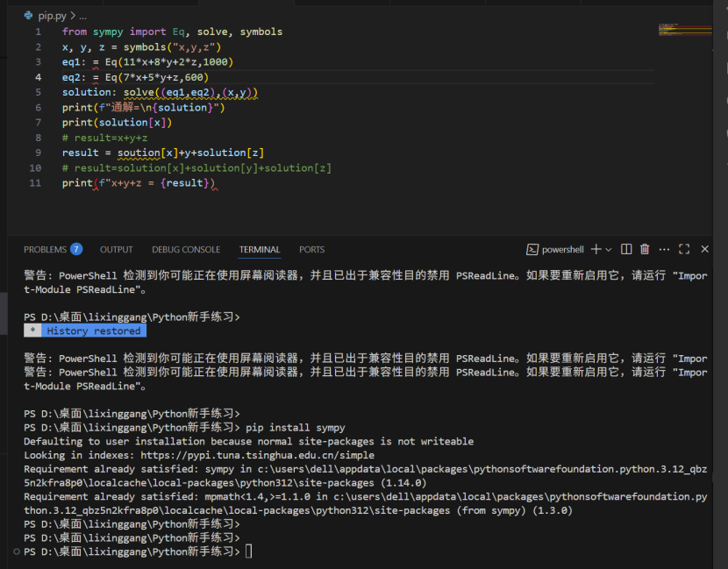Screen dimensions: 728x569
Task: Click the 'pip install sympy' command text
Action: (x=296, y=428)
